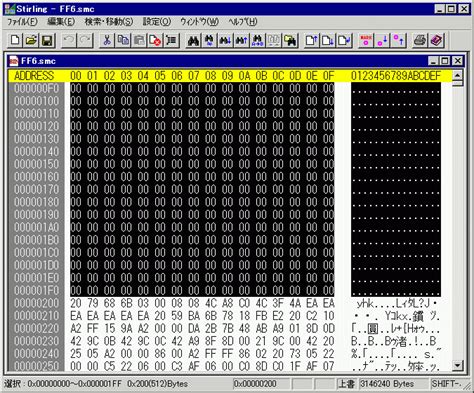Viewport: 474px width, 393px height.
Task: Click the 0A column offset header
Action: (244, 76)
